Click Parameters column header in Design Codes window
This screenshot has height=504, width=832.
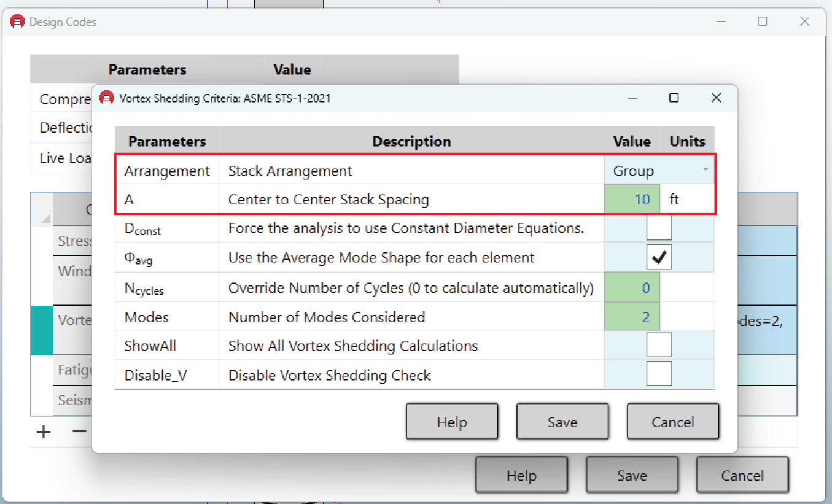[147, 69]
